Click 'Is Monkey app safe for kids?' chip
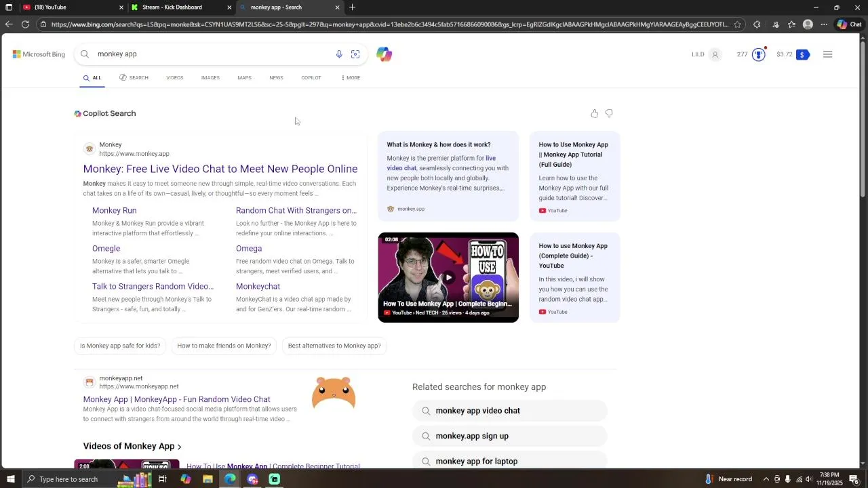 click(120, 346)
